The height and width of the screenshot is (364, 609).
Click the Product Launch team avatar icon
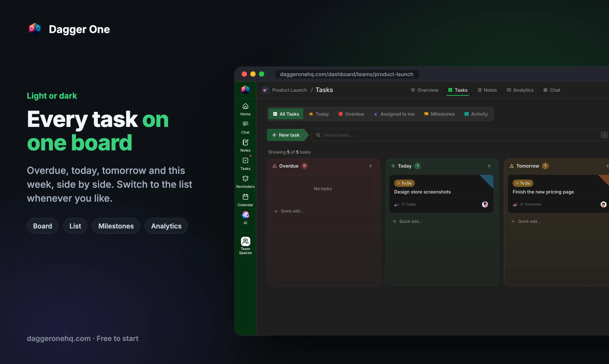[265, 90]
